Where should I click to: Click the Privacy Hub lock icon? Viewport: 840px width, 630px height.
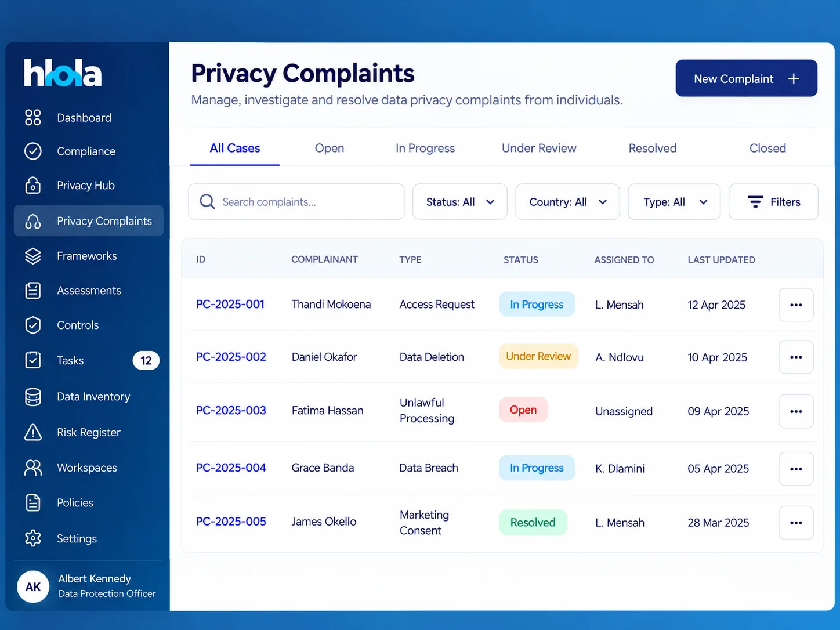click(x=33, y=185)
